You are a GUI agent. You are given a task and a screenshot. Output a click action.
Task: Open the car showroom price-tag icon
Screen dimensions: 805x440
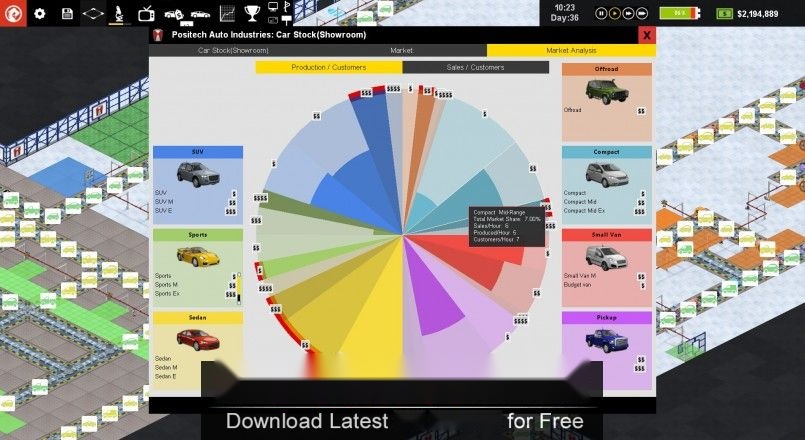pos(174,14)
